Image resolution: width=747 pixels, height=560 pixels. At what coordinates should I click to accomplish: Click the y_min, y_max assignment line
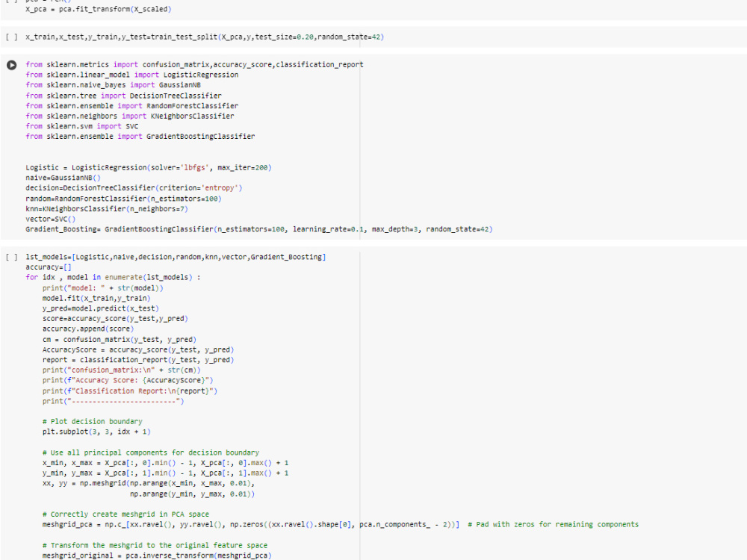click(165, 473)
